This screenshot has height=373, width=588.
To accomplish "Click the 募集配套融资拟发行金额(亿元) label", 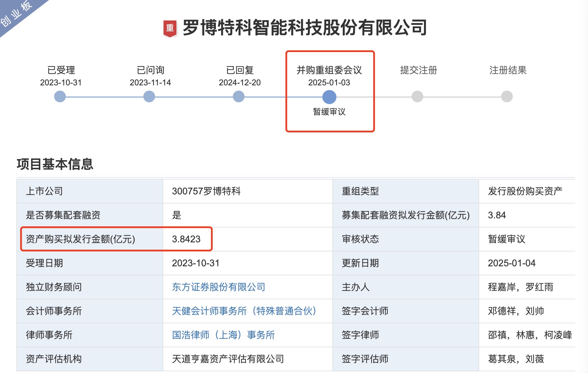I will pyautogui.click(x=405, y=215).
